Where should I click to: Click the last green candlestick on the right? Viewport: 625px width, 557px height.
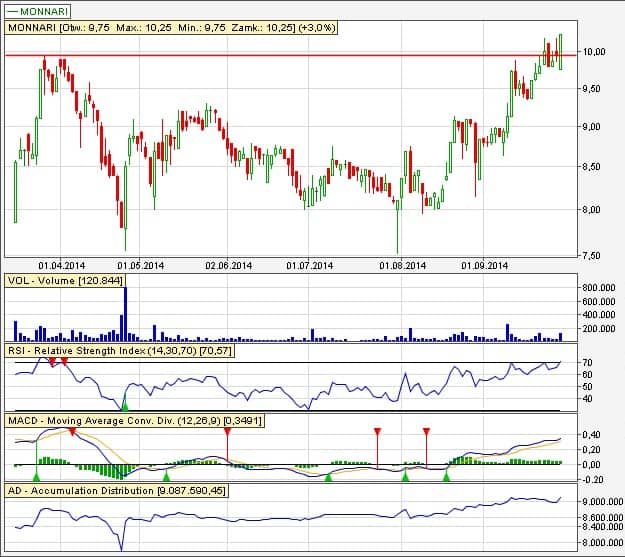[560, 50]
